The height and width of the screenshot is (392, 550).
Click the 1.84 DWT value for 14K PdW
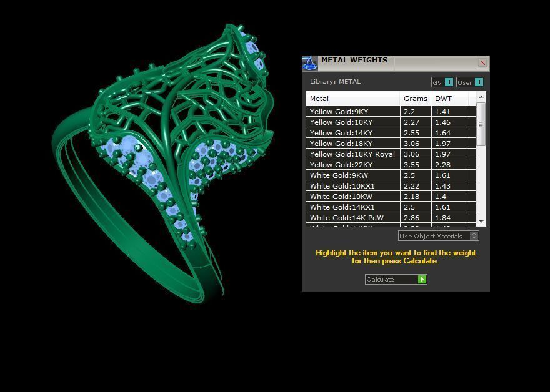click(x=442, y=218)
